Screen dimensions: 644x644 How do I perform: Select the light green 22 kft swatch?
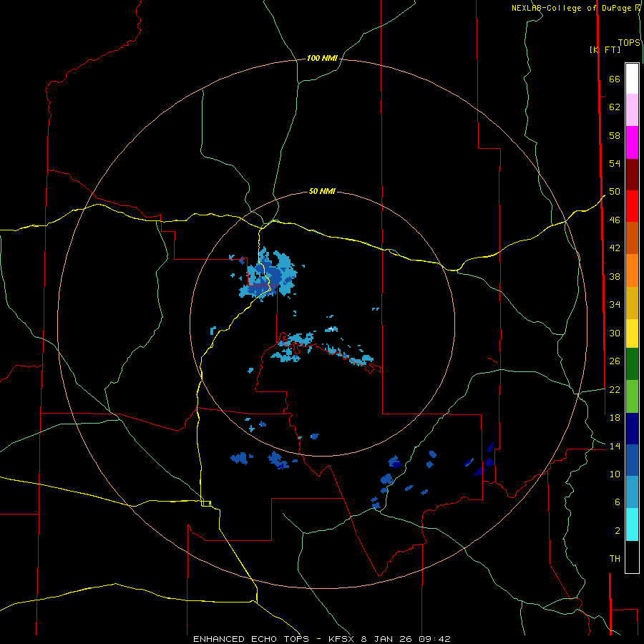point(632,396)
